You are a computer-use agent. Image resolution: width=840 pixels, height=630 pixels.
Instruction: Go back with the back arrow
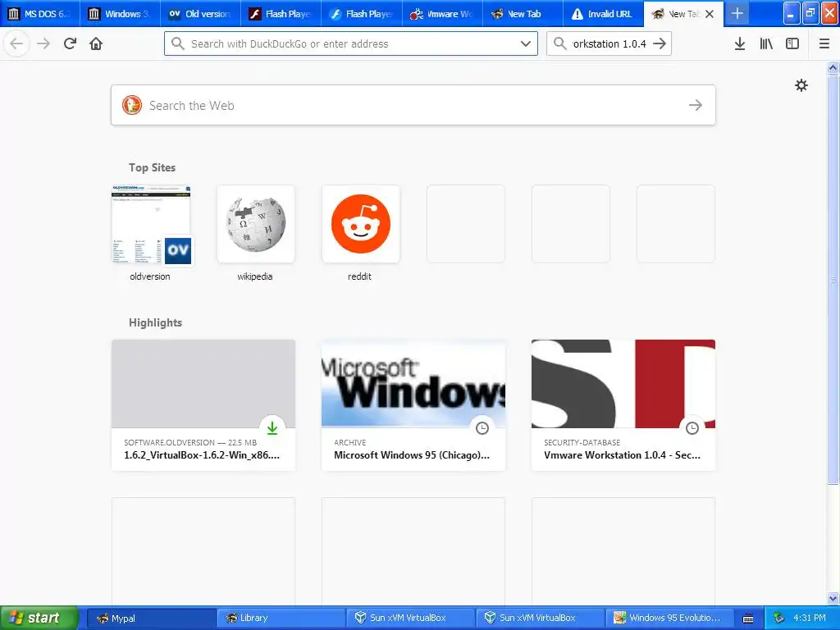pos(16,43)
